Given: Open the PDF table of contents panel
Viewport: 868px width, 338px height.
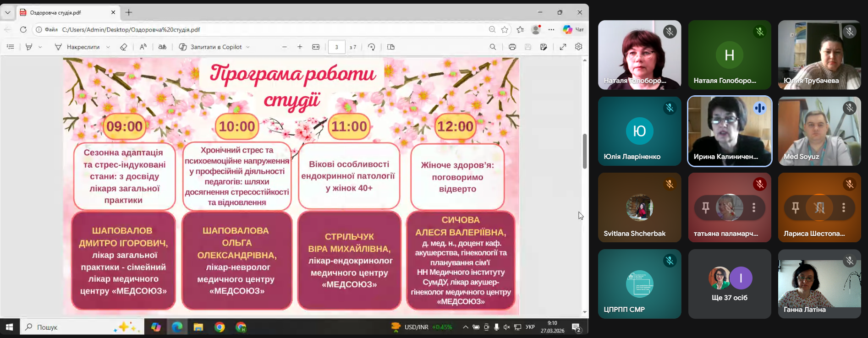Looking at the screenshot, I should pyautogui.click(x=11, y=47).
